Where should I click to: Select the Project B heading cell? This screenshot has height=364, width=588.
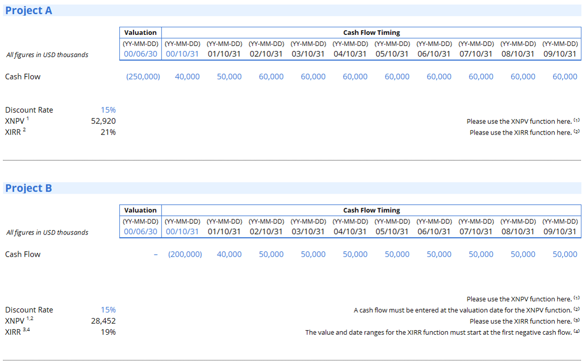(29, 188)
